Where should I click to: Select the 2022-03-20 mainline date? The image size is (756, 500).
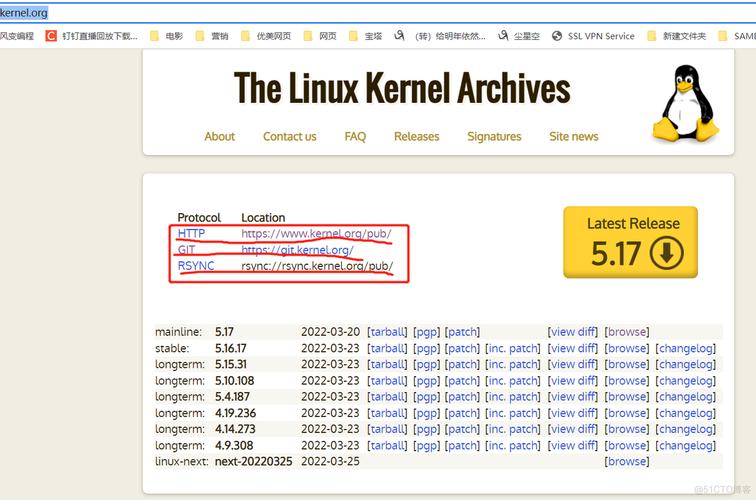pyautogui.click(x=331, y=332)
